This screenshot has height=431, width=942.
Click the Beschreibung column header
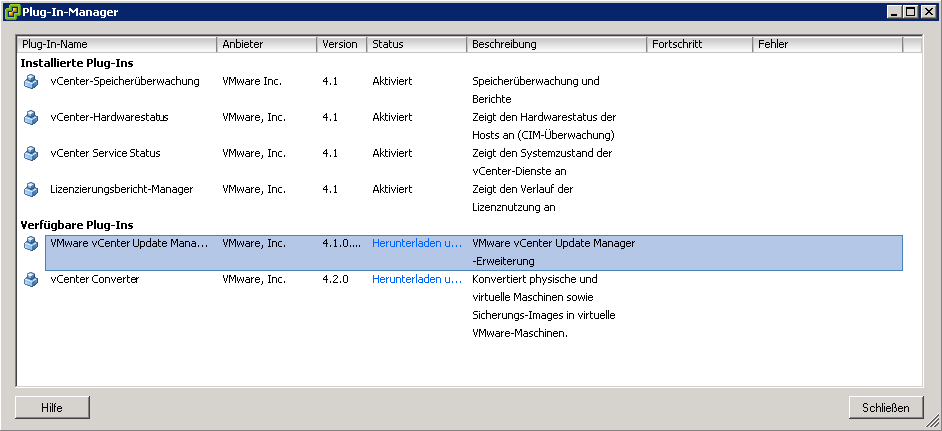[x=556, y=45]
